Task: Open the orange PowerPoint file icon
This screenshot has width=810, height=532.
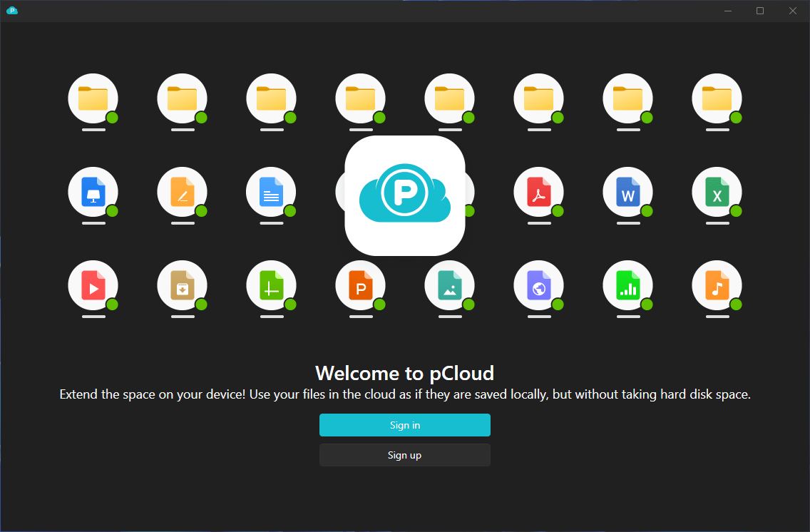Action: click(361, 286)
